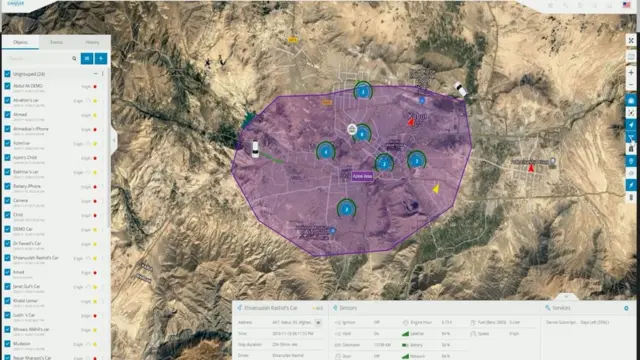Click the Satellite signal strength icon
Image resolution: width=640 pixels, height=360 pixels.
pyautogui.click(x=405, y=334)
